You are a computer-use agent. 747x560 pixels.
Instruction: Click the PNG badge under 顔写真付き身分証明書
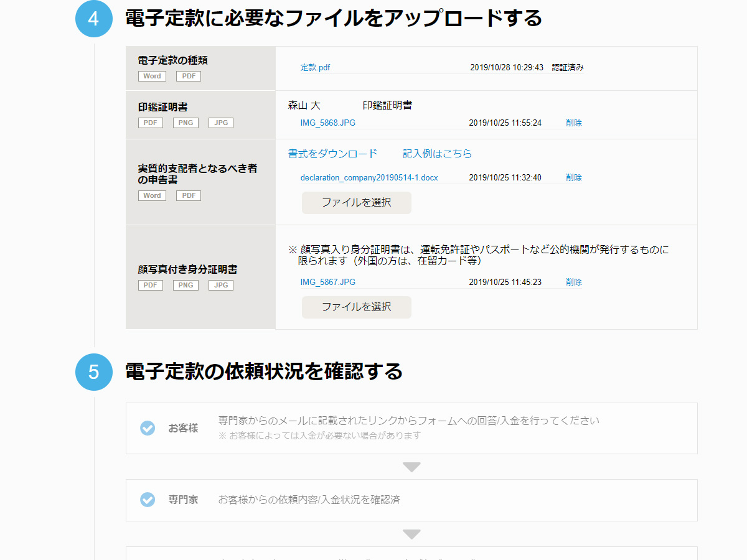pyautogui.click(x=185, y=284)
